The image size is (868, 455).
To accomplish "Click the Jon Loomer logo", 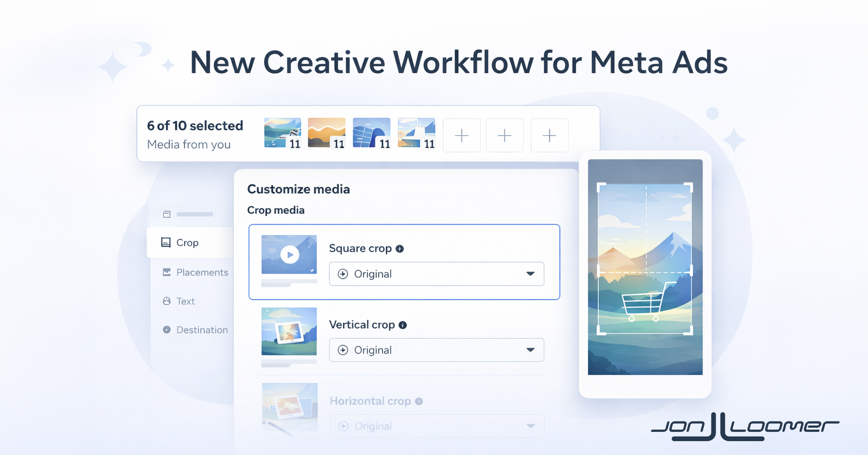I will click(744, 426).
